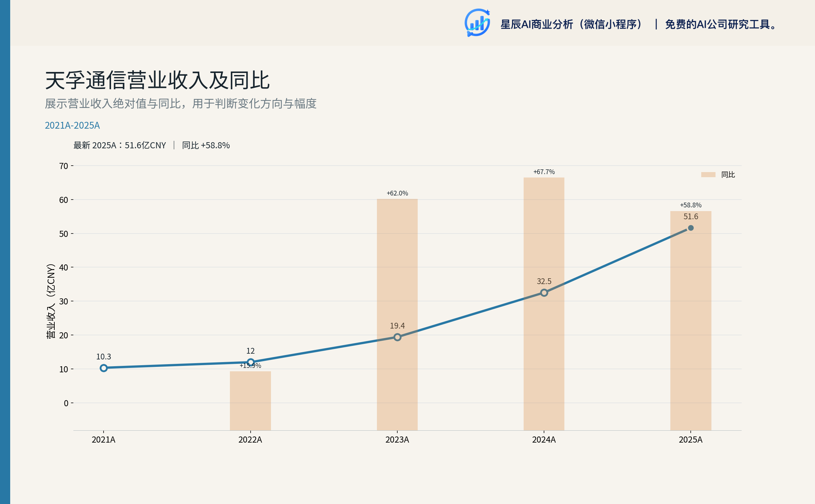Click the y-axis title 营业收入（亿CNY）
The height and width of the screenshot is (504, 815).
pos(51,301)
